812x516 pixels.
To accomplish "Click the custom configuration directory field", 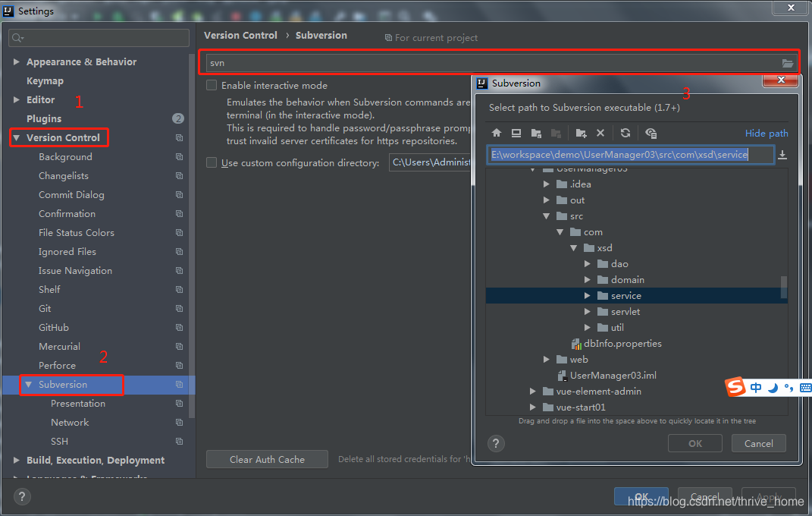I will pos(431,162).
